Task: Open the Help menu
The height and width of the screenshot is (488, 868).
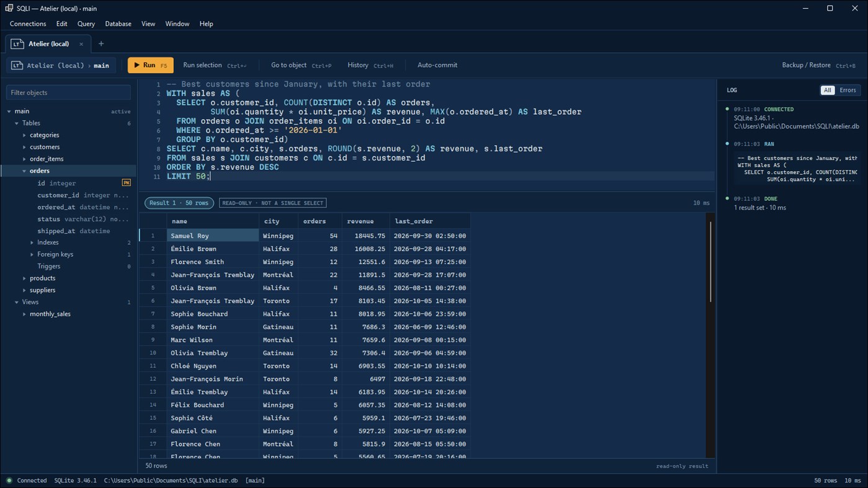Action: (x=207, y=24)
